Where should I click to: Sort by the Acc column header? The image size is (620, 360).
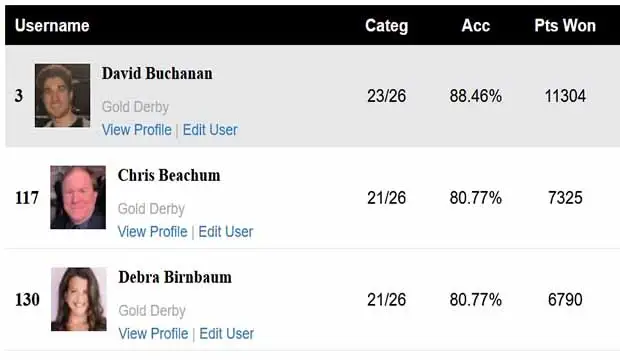(x=476, y=26)
